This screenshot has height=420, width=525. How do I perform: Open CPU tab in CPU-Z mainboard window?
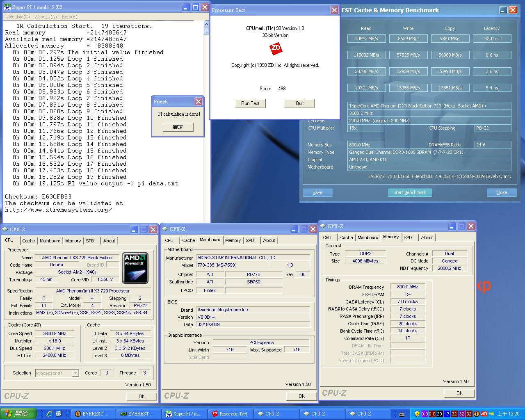point(169,240)
